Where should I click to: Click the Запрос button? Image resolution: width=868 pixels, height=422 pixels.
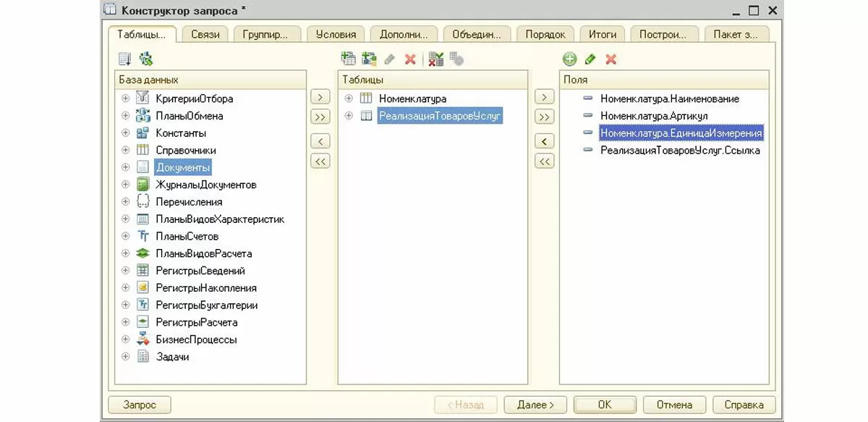pyautogui.click(x=140, y=405)
